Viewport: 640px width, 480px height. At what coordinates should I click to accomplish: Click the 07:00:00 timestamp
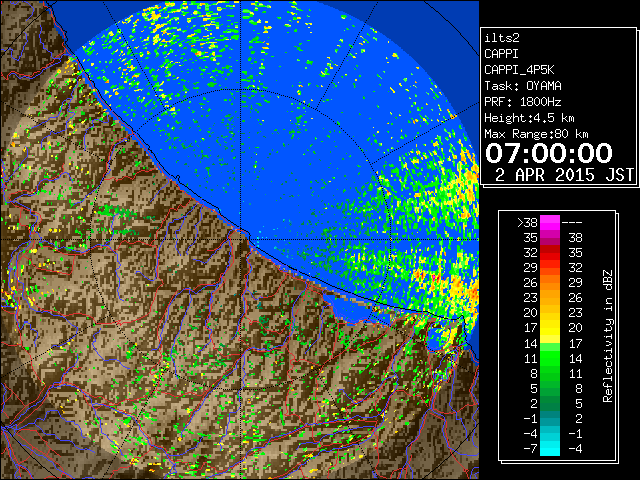(x=549, y=153)
